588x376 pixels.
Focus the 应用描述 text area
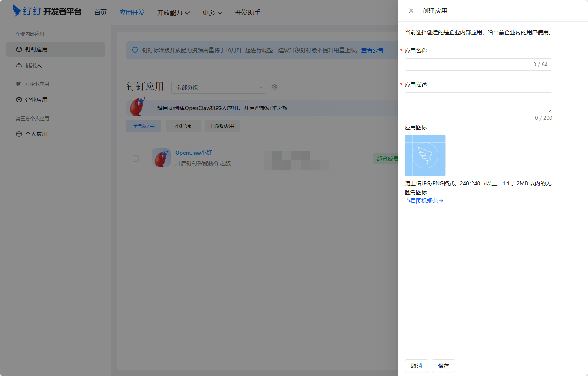[478, 103]
